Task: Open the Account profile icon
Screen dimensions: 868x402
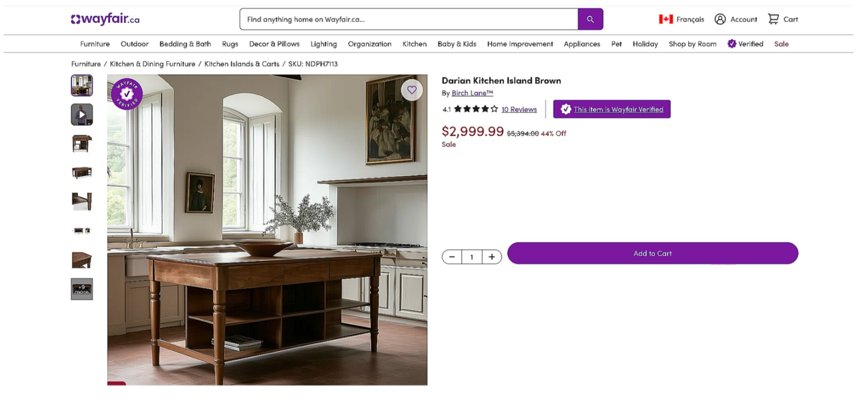Action: coord(720,19)
